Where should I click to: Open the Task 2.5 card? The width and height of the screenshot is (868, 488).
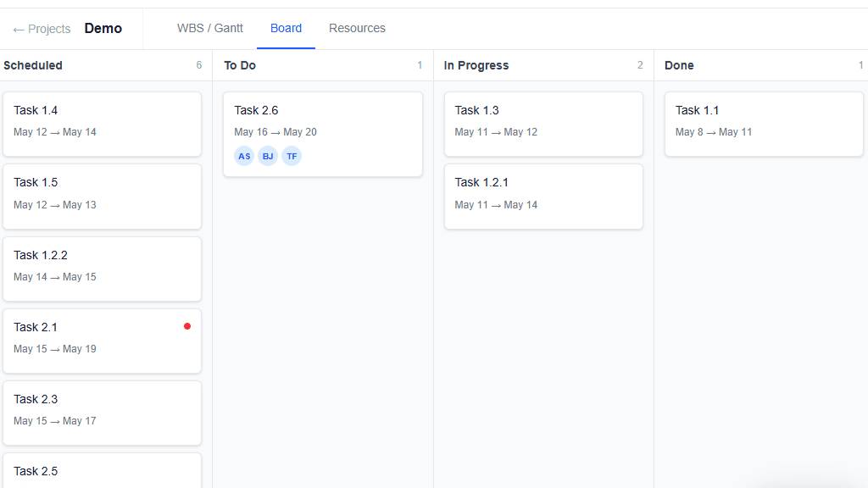tap(102, 471)
